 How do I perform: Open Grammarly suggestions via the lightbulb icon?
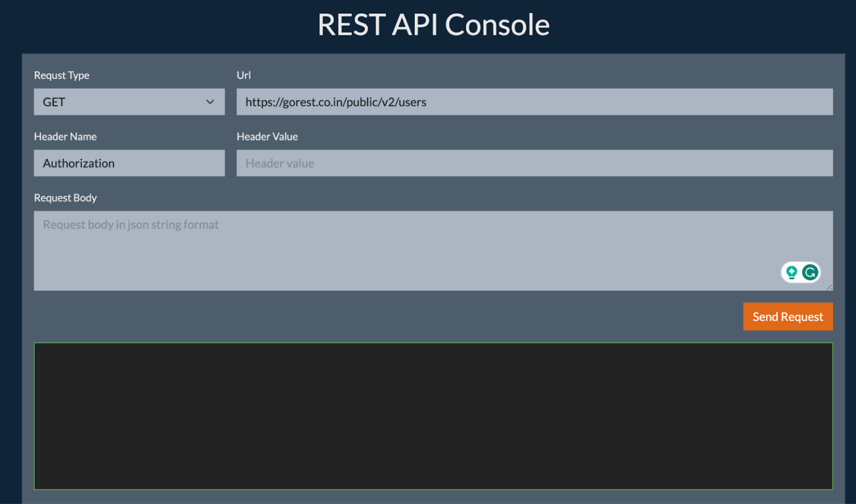click(x=791, y=272)
